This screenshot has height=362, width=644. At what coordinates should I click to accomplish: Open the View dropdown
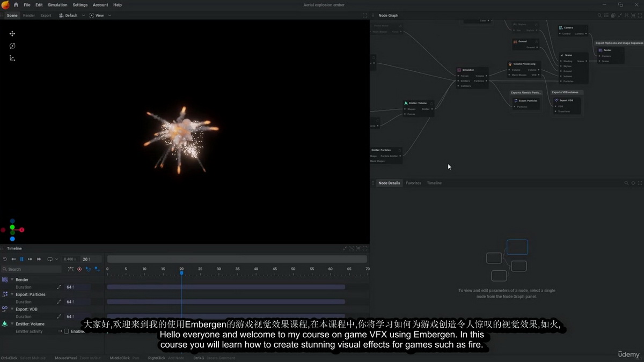click(100, 16)
